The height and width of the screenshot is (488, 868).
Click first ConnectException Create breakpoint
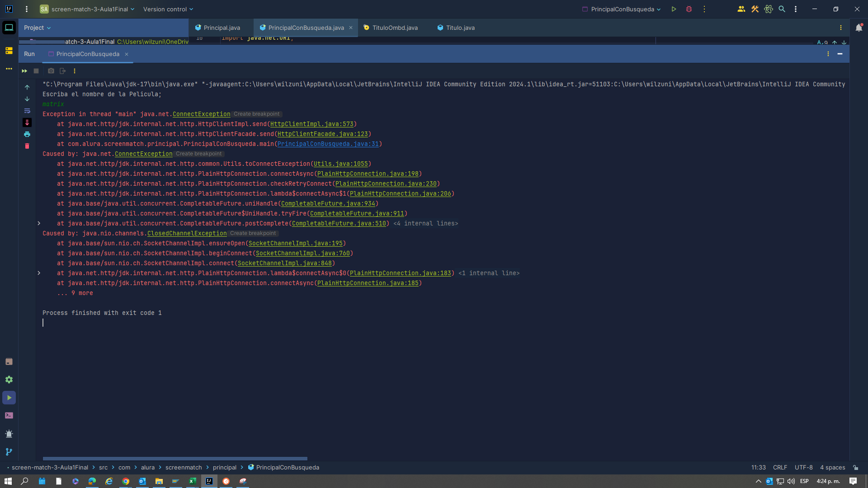click(257, 114)
